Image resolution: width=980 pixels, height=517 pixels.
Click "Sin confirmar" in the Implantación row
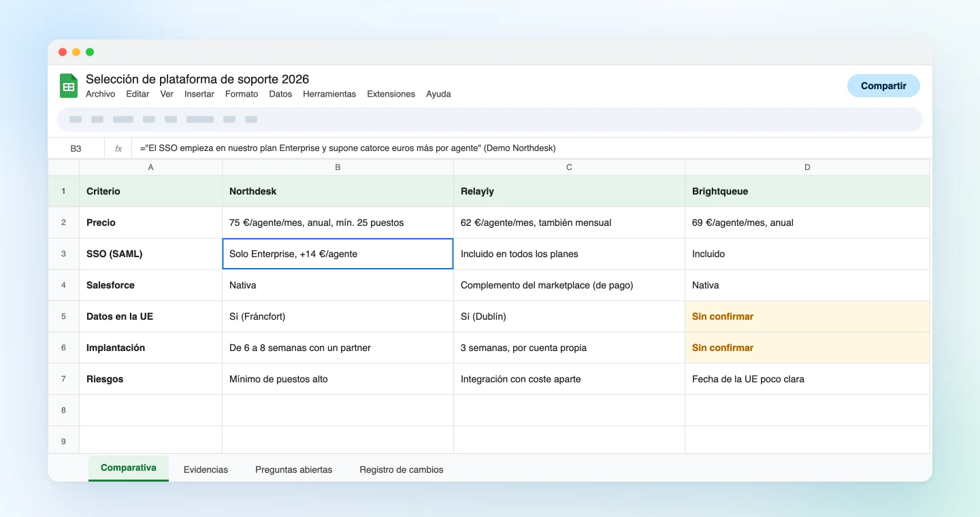click(808, 348)
